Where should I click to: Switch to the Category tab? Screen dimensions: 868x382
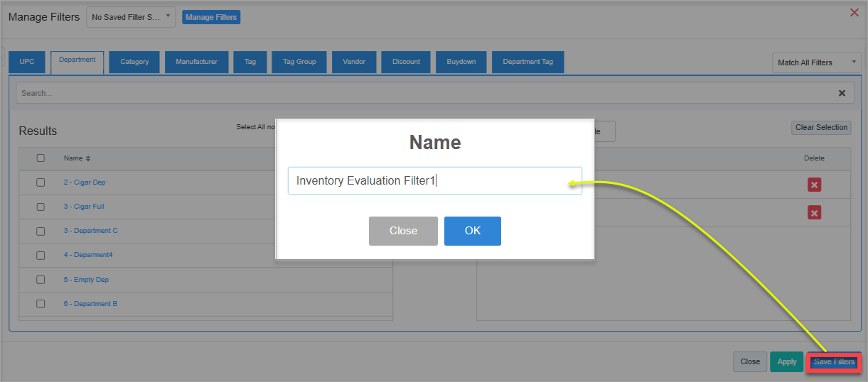(134, 62)
